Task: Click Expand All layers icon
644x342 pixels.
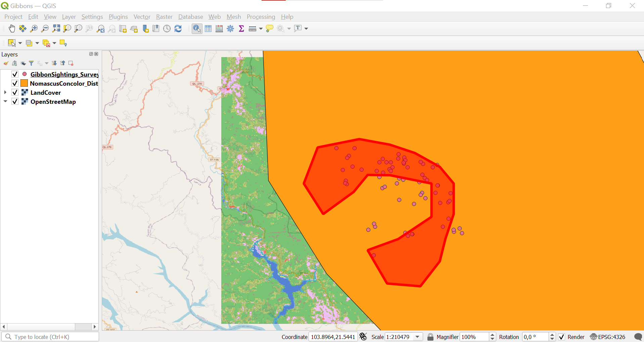Action: (54, 63)
